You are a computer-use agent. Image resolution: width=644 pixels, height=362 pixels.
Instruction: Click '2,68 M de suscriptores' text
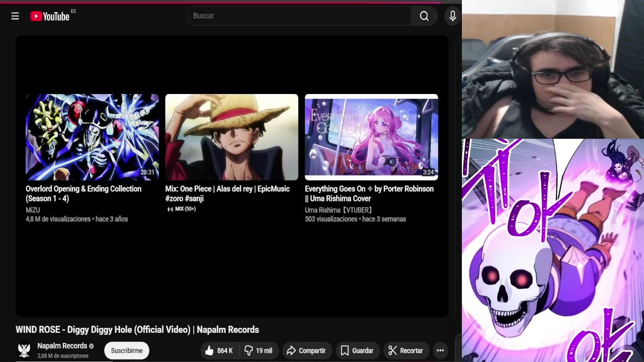point(63,356)
